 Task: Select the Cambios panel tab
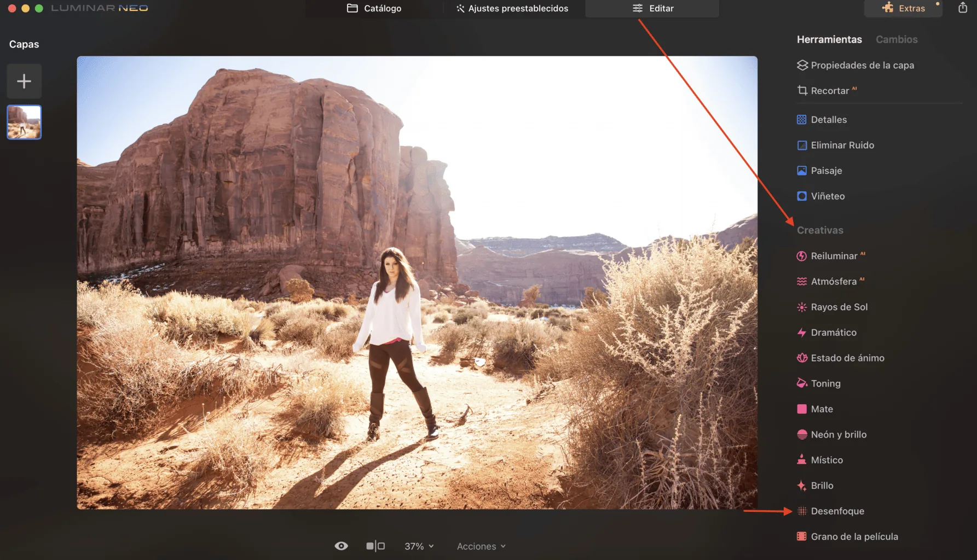tap(897, 39)
